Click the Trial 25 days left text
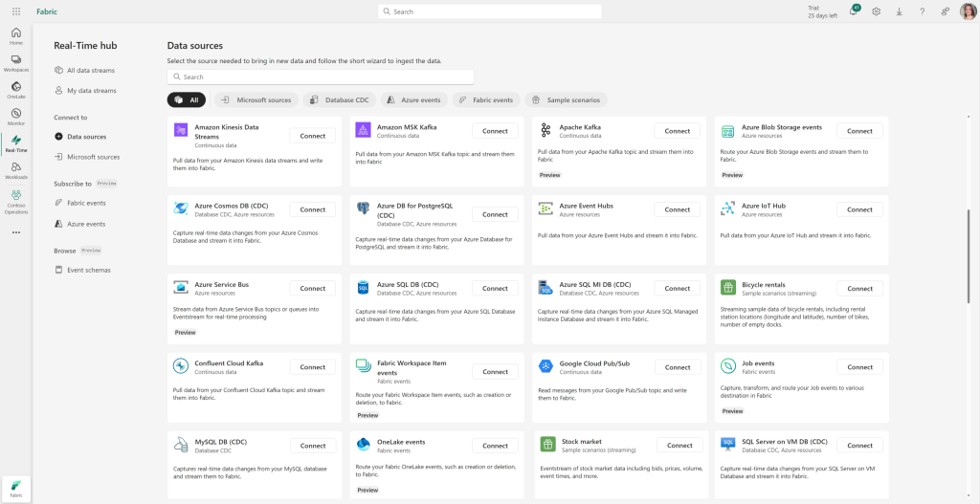Image resolution: width=980 pixels, height=504 pixels. [822, 11]
